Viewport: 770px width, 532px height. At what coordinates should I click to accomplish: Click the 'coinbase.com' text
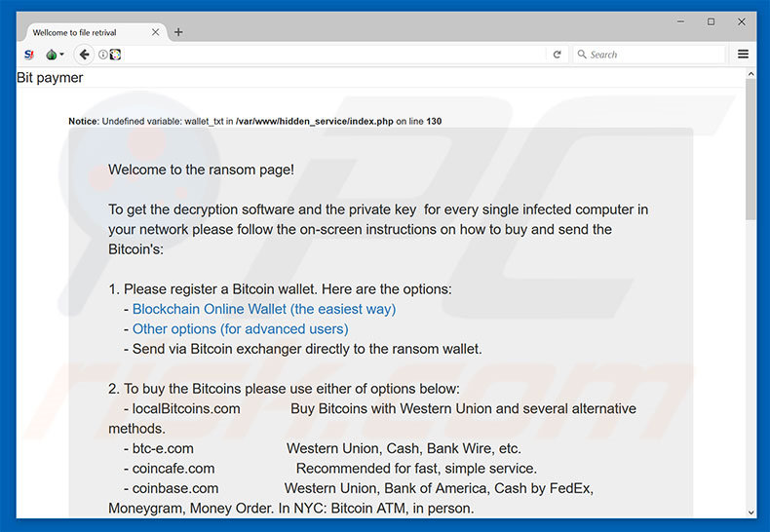(174, 488)
